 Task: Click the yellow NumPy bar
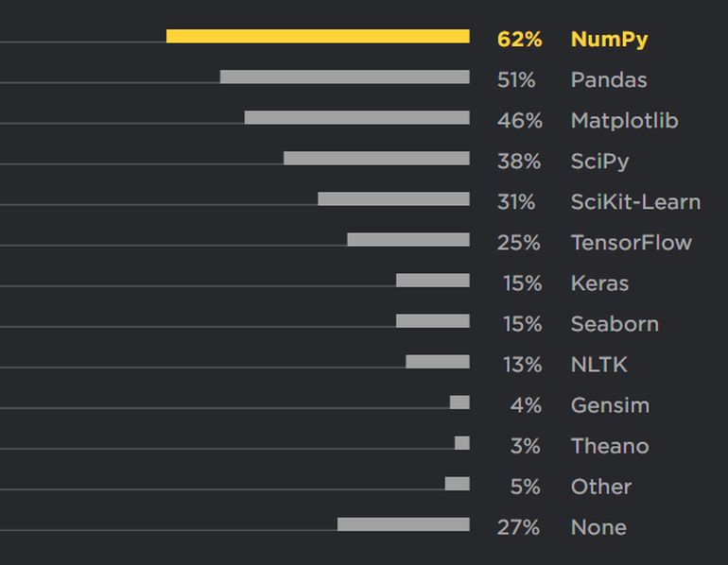(x=318, y=37)
